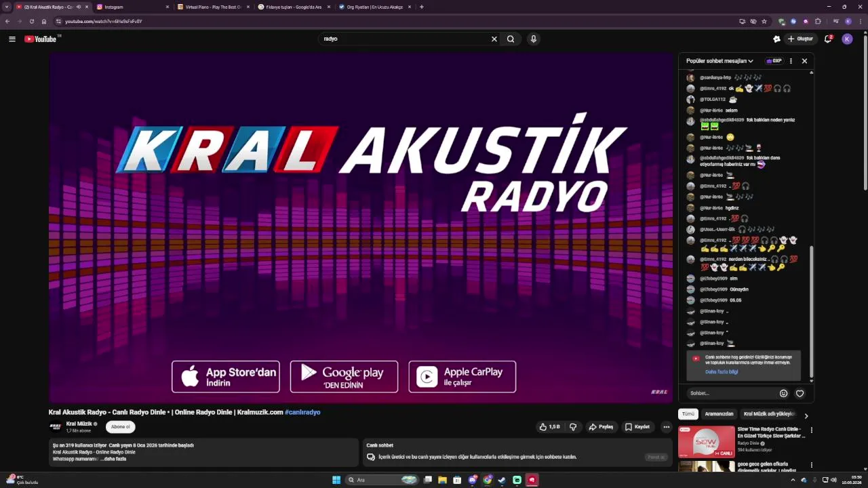Switch to the Instagram tab
868x488 pixels.
[134, 7]
